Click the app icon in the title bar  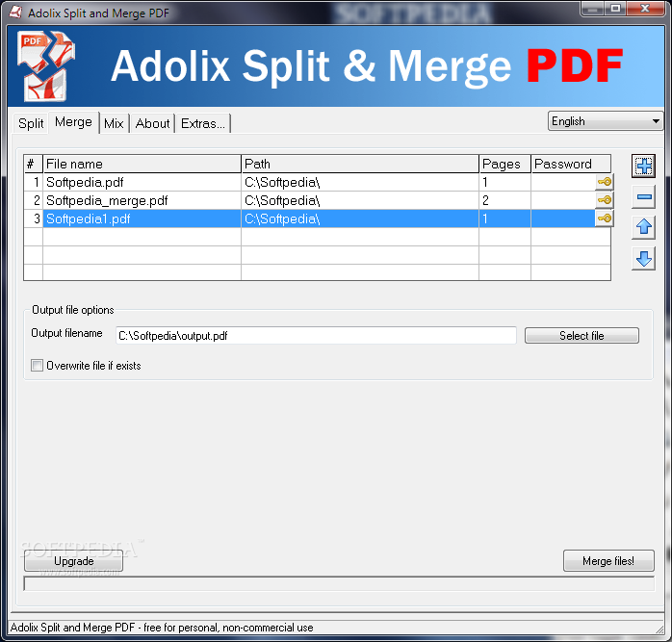tap(15, 13)
